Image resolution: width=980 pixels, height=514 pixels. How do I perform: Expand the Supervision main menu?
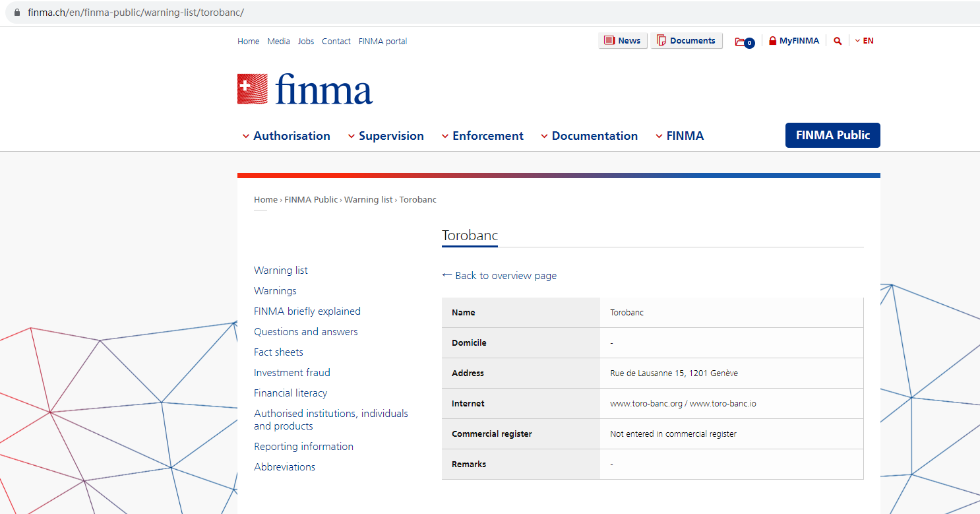(386, 136)
